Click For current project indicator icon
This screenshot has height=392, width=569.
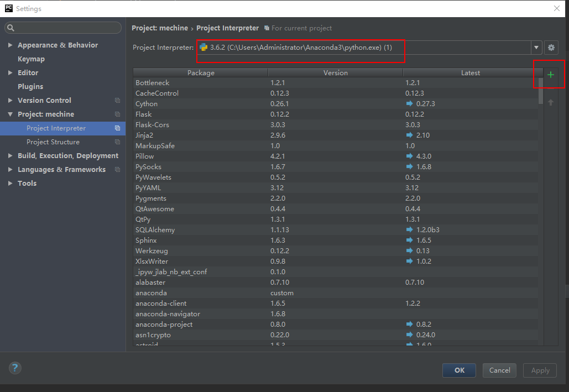267,28
